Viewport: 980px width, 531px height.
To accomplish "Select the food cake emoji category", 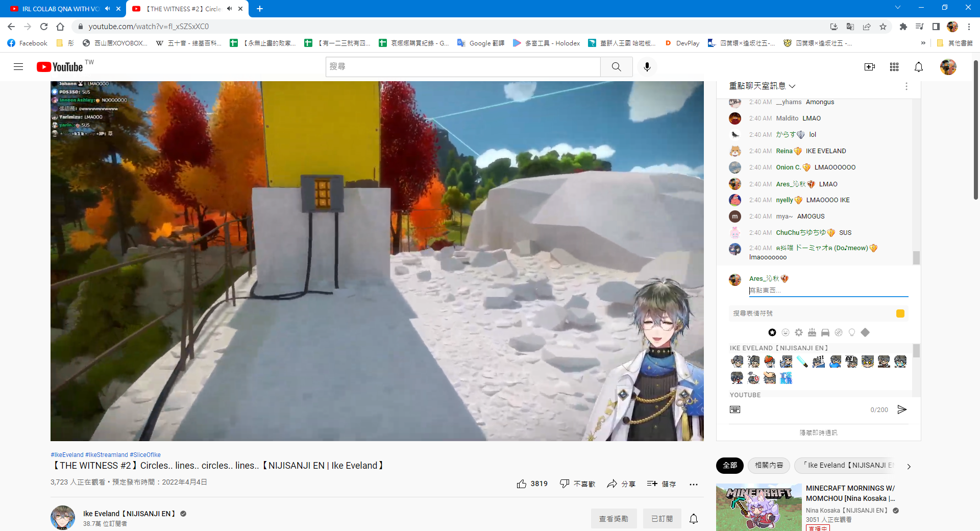I will point(812,332).
